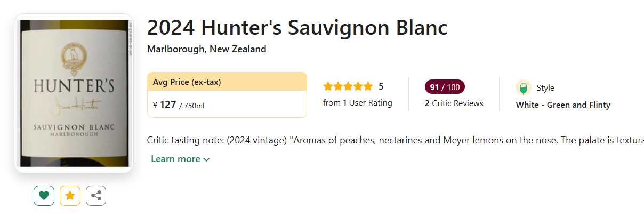Screen dimensions: 644x217
Task: Click the five gold stars rating
Action: [348, 86]
